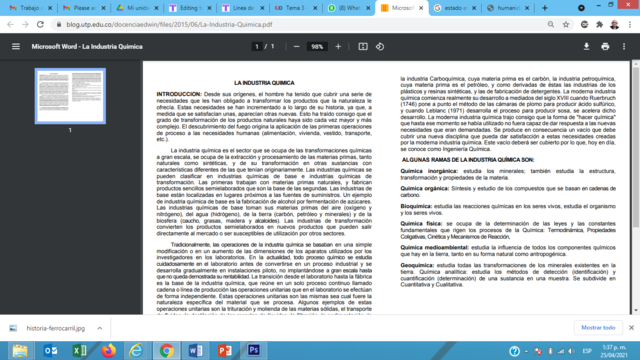This screenshot has width=640, height=360.
Task: Click the LA INDUSTRIA QUIMICA heading
Action: 264,83
